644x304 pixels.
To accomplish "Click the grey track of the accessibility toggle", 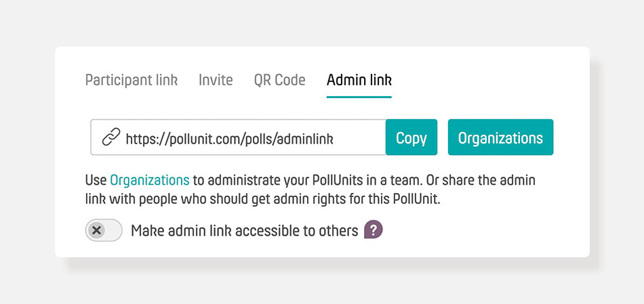I will (114, 230).
